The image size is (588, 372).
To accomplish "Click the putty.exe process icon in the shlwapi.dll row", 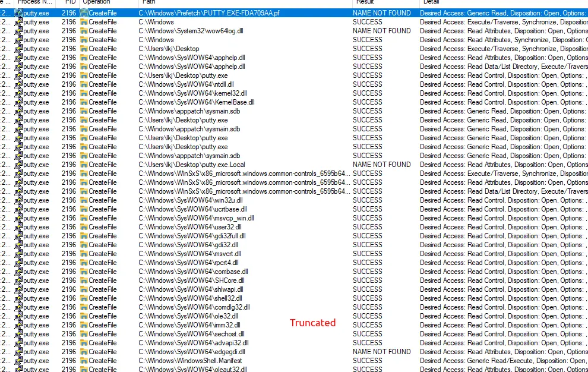I will tap(18, 289).
